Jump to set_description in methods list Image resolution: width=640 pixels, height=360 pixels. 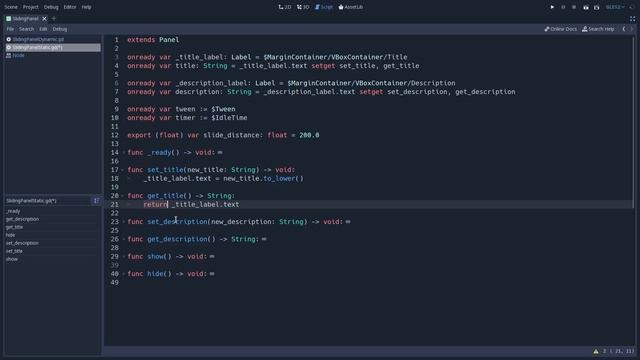coord(22,243)
